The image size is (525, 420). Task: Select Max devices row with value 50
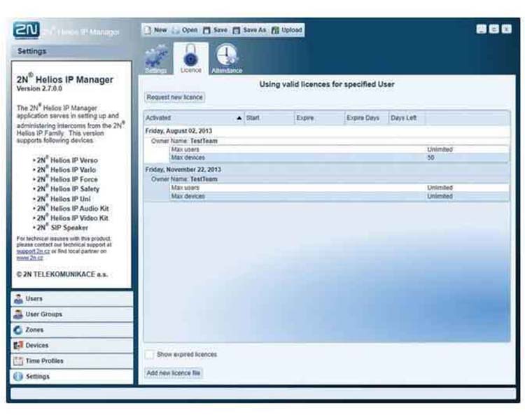[x=339, y=157]
